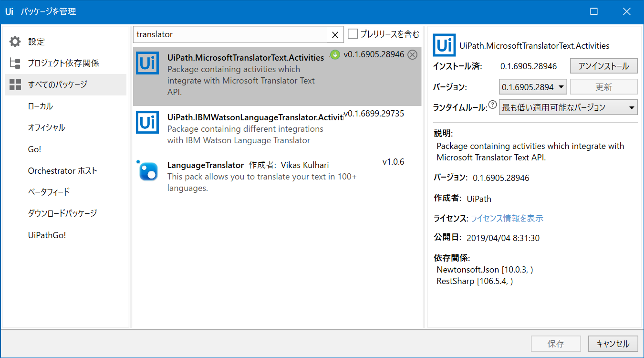Open the ライセンス情報を表示 link
This screenshot has height=358, width=644.
click(x=507, y=218)
